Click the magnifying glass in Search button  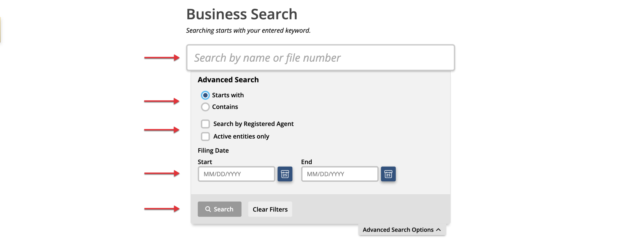tap(208, 209)
